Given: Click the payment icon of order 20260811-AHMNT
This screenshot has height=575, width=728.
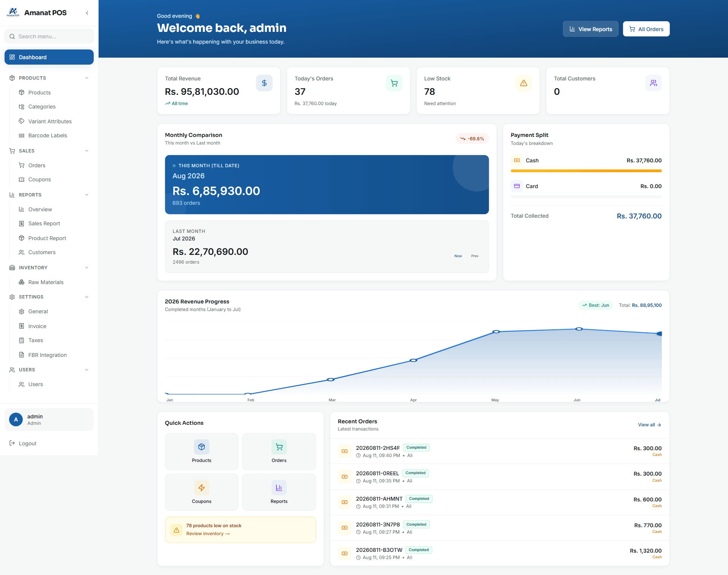Looking at the screenshot, I should (x=345, y=502).
